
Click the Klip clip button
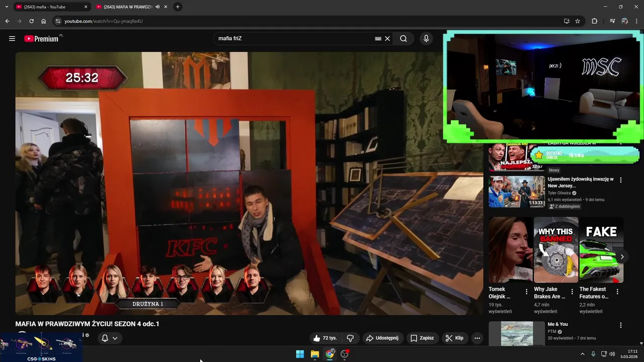454,338
